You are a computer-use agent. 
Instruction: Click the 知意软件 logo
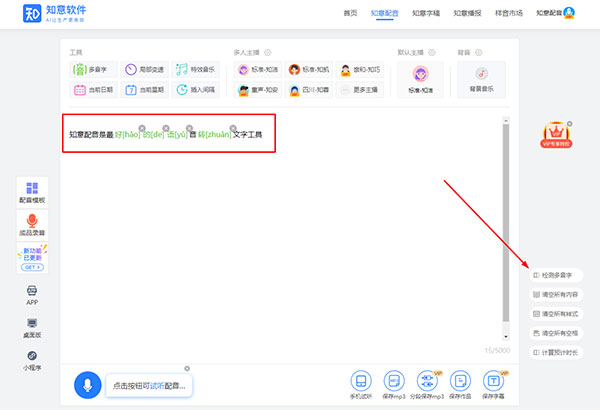pos(54,13)
